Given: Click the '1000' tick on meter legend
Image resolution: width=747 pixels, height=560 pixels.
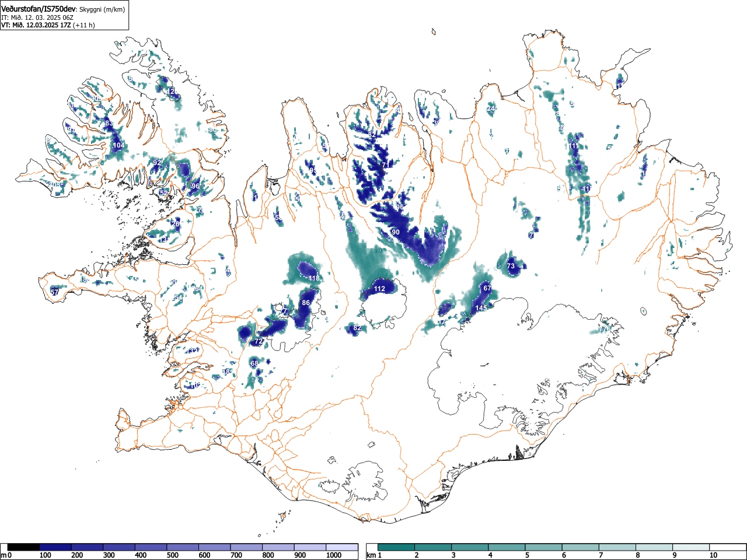Looking at the screenshot, I should click(334, 555).
